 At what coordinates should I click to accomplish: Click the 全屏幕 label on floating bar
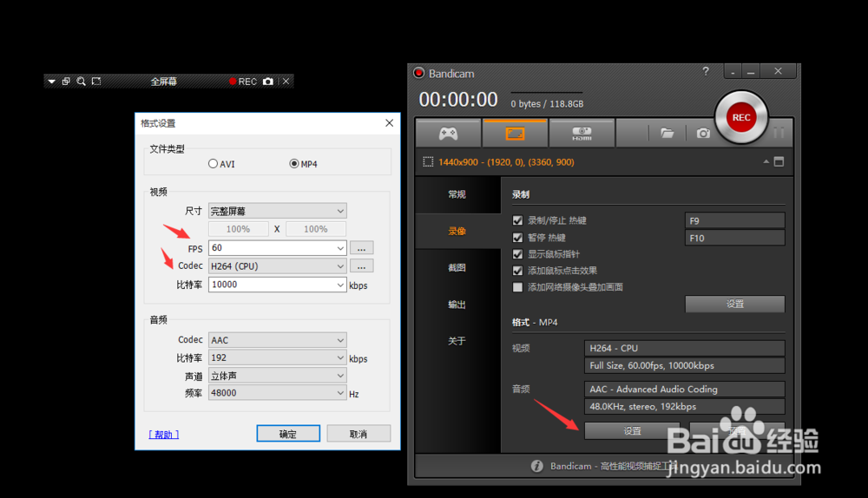tap(163, 82)
